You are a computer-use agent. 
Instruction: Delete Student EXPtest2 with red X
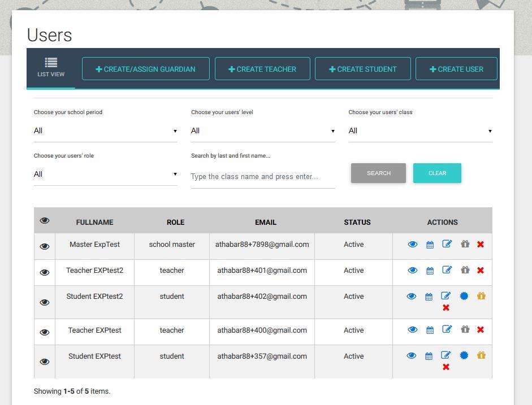[x=446, y=307]
